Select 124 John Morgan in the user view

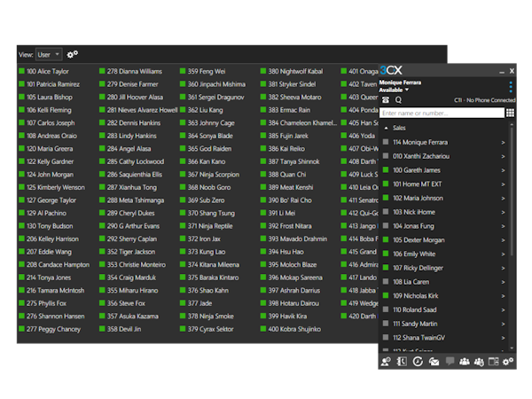click(x=46, y=175)
